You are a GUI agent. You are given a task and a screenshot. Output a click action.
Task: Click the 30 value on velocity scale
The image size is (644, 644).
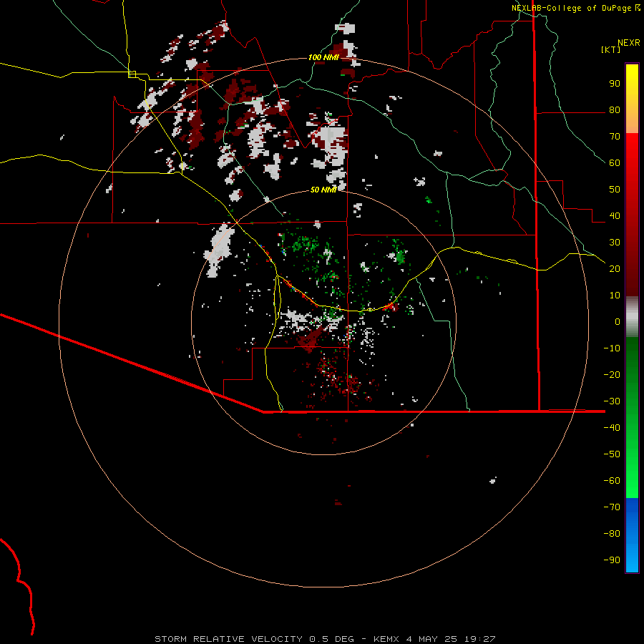coord(615,243)
